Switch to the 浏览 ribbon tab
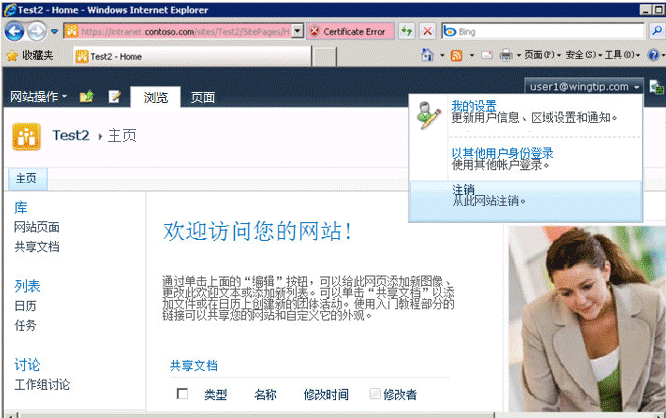 tap(155, 97)
